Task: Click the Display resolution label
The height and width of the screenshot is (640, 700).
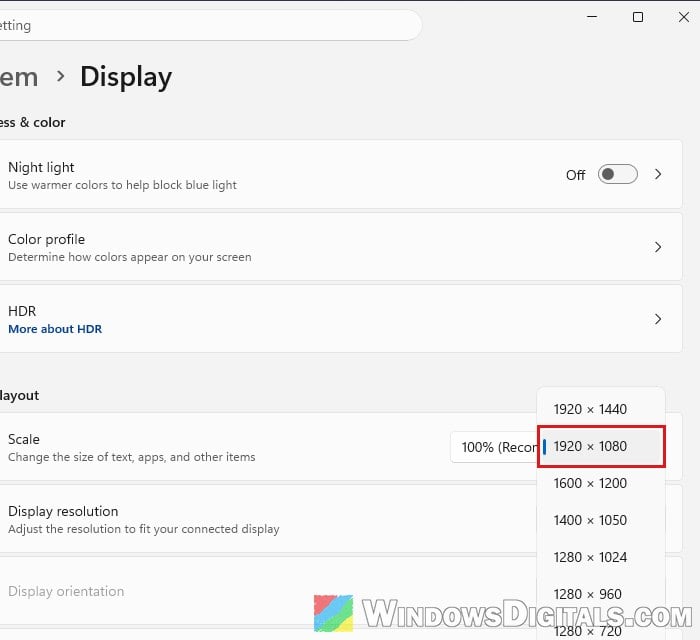Action: [63, 511]
